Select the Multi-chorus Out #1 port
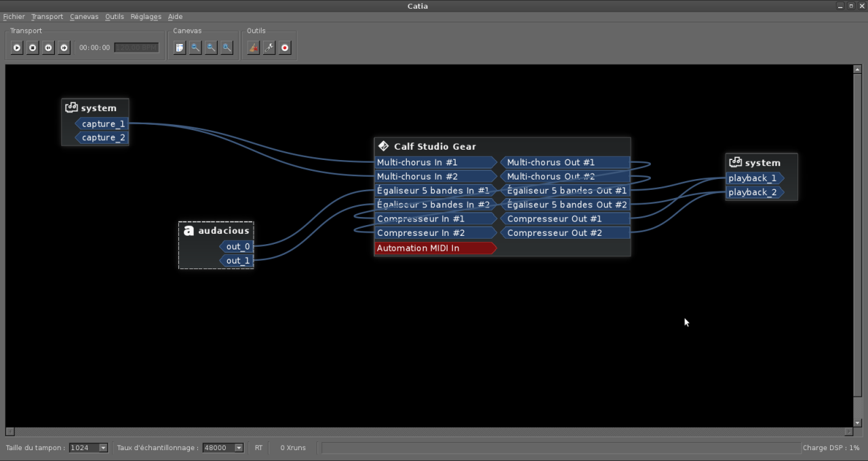Screen dimensions: 868x461 click(x=565, y=163)
